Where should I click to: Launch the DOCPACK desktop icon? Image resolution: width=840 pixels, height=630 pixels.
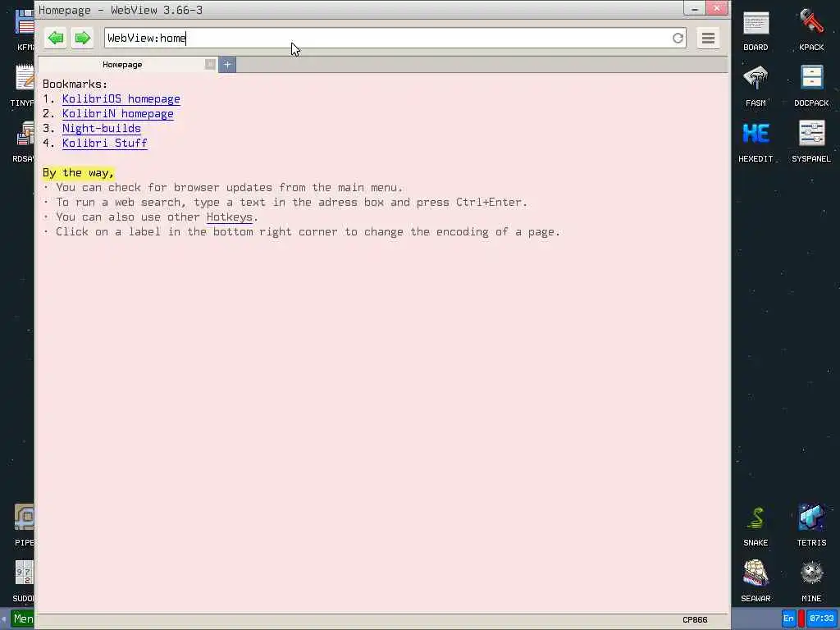coord(811,87)
